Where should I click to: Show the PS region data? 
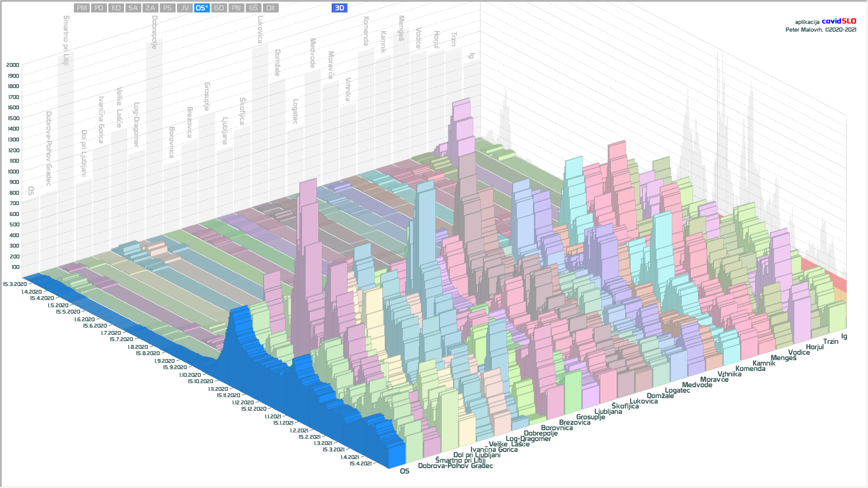click(168, 8)
